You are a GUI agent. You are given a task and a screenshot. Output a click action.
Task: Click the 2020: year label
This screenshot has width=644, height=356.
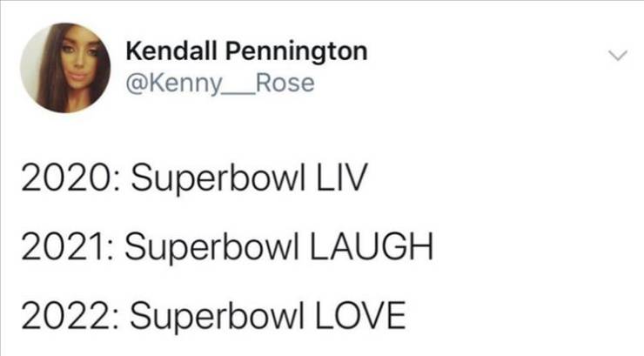(x=70, y=178)
